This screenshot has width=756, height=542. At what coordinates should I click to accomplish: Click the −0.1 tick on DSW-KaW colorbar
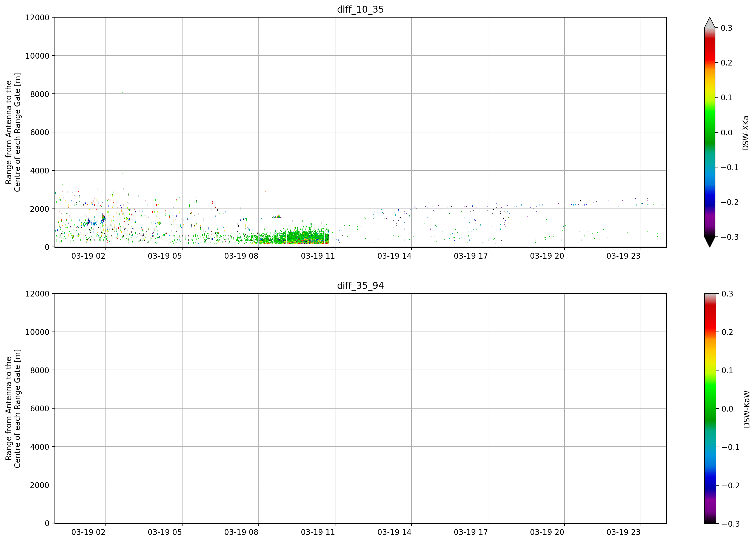click(731, 447)
